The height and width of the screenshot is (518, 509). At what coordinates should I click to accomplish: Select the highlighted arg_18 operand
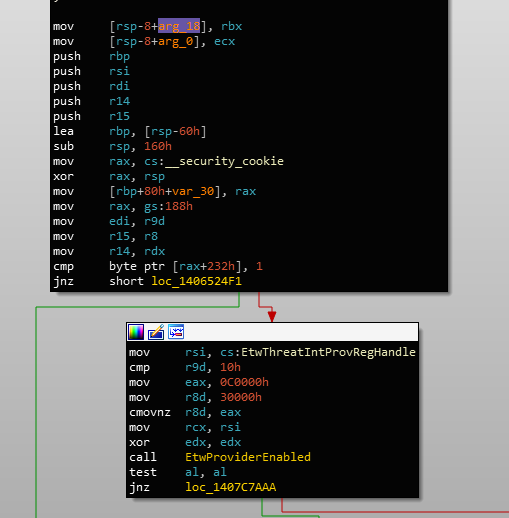pyautogui.click(x=179, y=26)
